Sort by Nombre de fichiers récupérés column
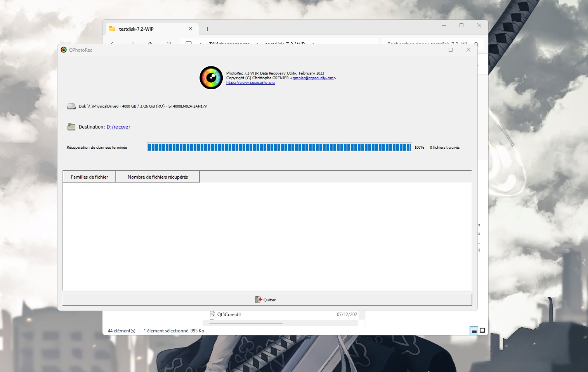588x372 pixels. click(x=158, y=177)
